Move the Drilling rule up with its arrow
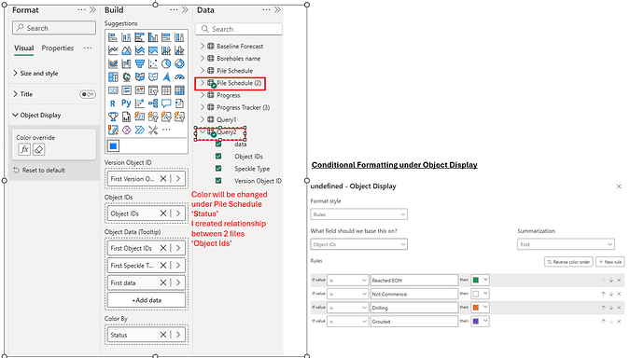Screen dimensions: 644x358 (x=603, y=308)
